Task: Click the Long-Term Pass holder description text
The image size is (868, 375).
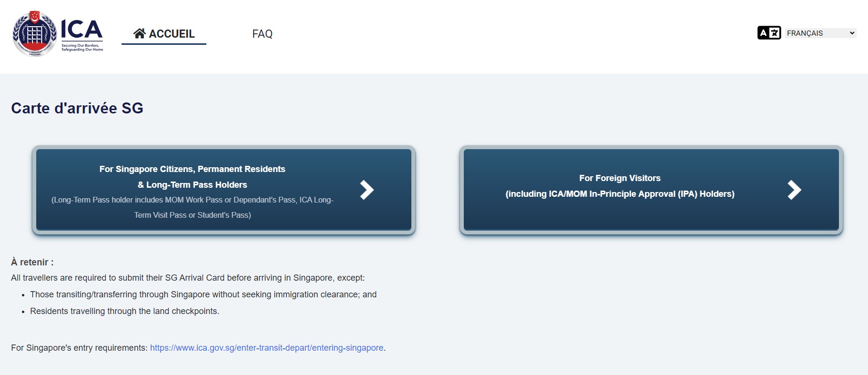Action: (193, 207)
